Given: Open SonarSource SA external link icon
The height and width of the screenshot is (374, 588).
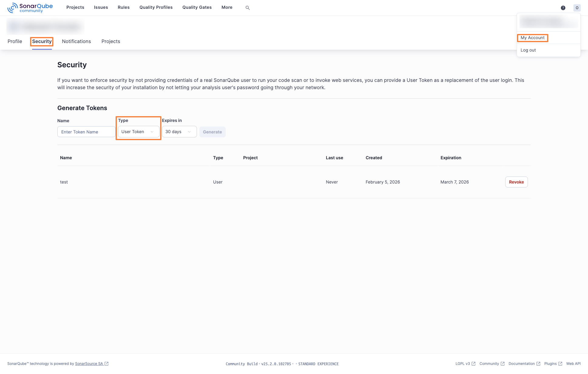Looking at the screenshot, I should pyautogui.click(x=106, y=363).
